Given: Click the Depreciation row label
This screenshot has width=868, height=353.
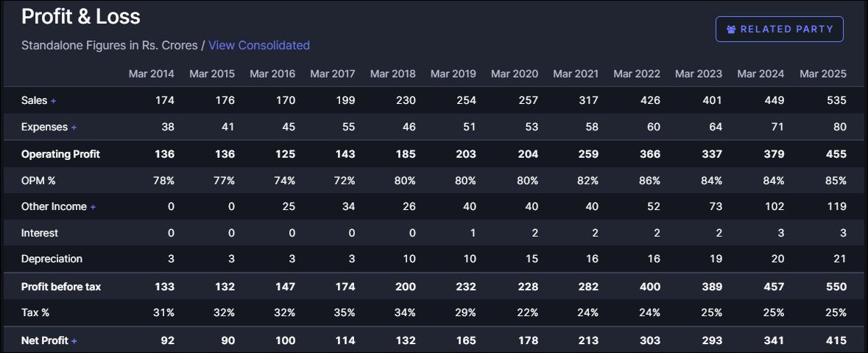Looking at the screenshot, I should [x=52, y=259].
